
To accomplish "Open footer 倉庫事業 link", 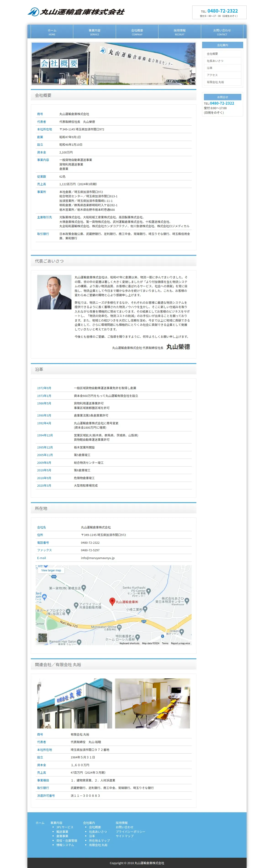I will click(x=62, y=836).
